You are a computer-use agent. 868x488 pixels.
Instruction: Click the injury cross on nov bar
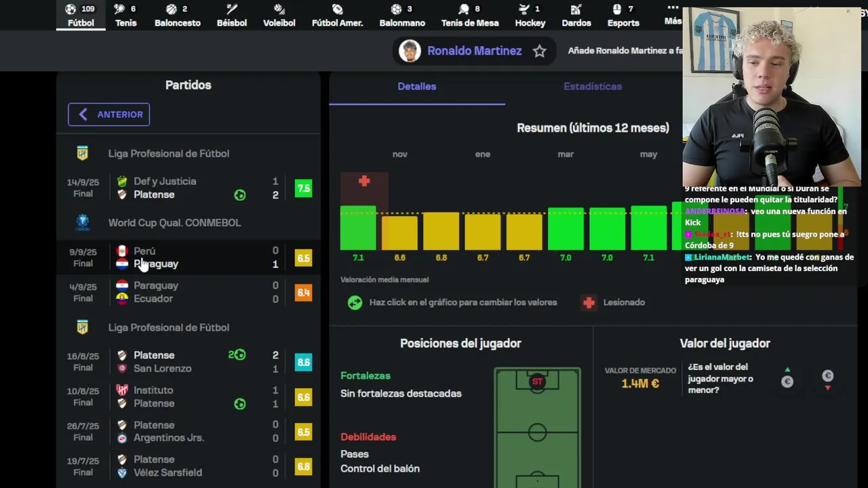[x=364, y=181]
